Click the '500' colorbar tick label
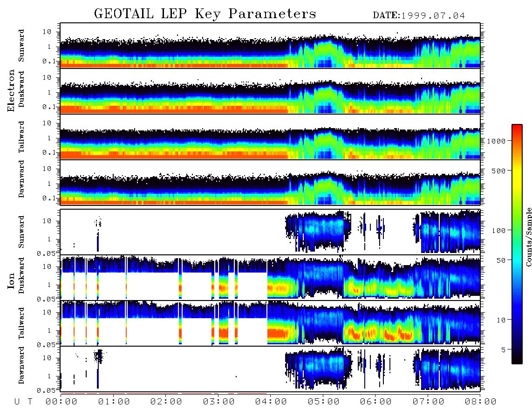The width and height of the screenshot is (532, 410). click(x=499, y=171)
